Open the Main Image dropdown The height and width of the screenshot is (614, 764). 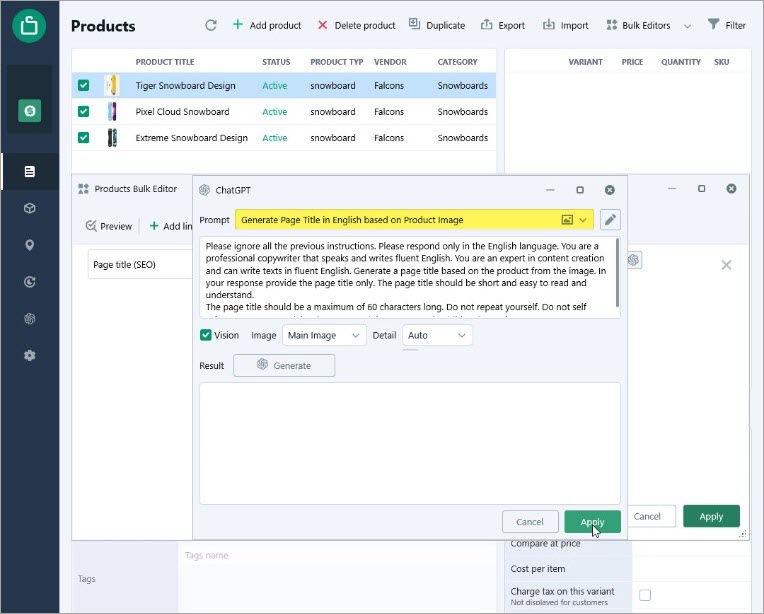[324, 335]
